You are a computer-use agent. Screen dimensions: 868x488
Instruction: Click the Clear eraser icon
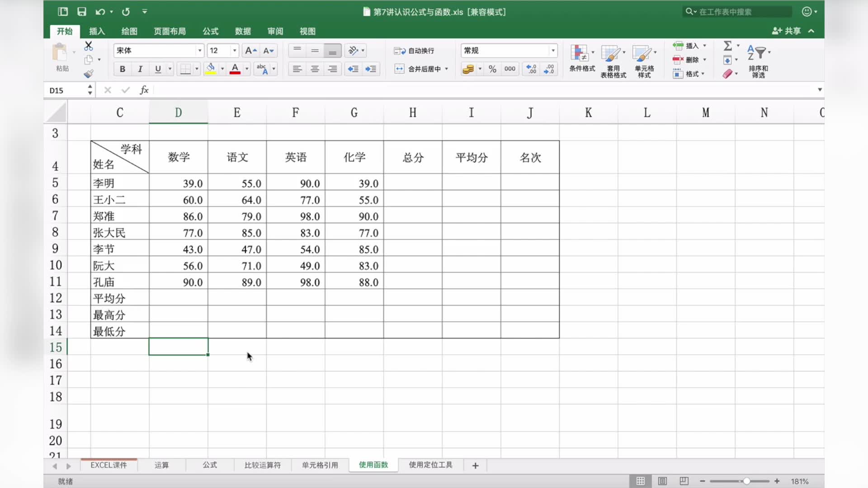tap(727, 74)
